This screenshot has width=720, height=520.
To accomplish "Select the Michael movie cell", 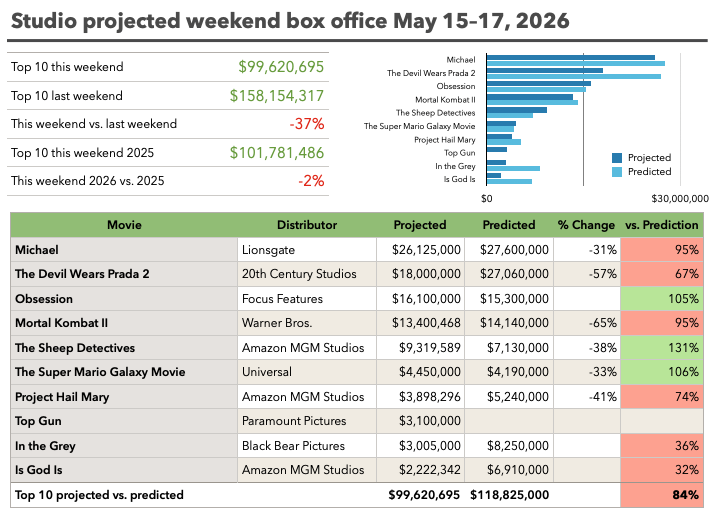I will coord(124,249).
